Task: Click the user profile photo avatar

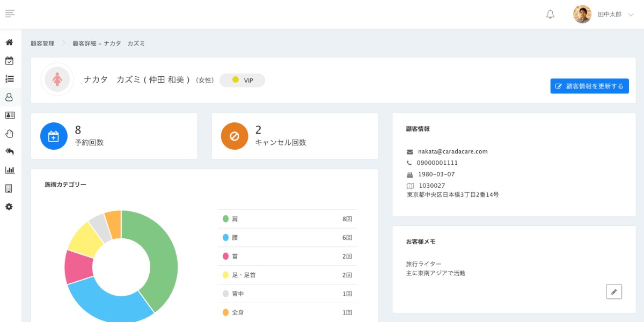Action: (x=582, y=14)
